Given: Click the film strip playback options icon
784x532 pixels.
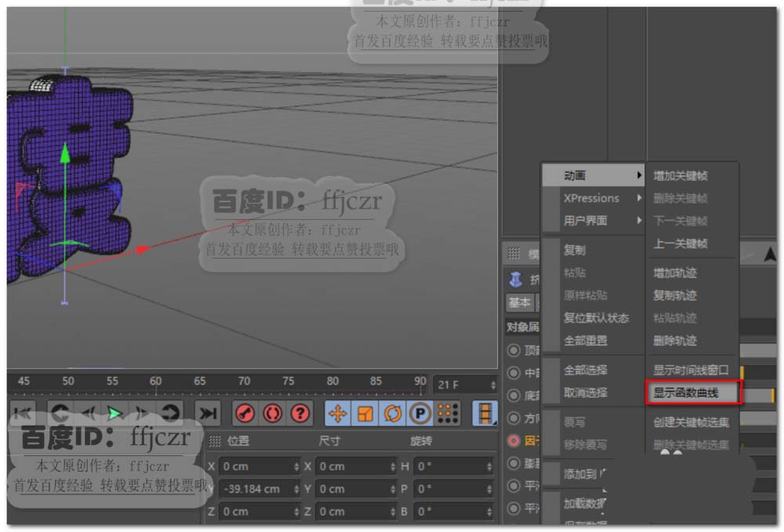Looking at the screenshot, I should [x=485, y=413].
